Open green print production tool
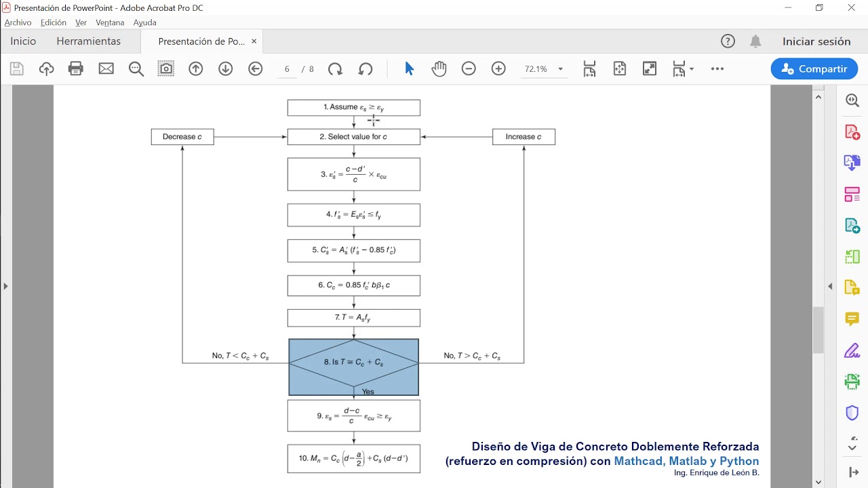868x488 pixels. click(852, 382)
